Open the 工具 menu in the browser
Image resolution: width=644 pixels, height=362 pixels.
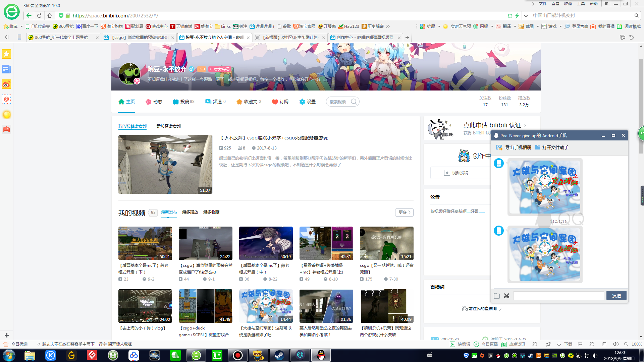(581, 4)
